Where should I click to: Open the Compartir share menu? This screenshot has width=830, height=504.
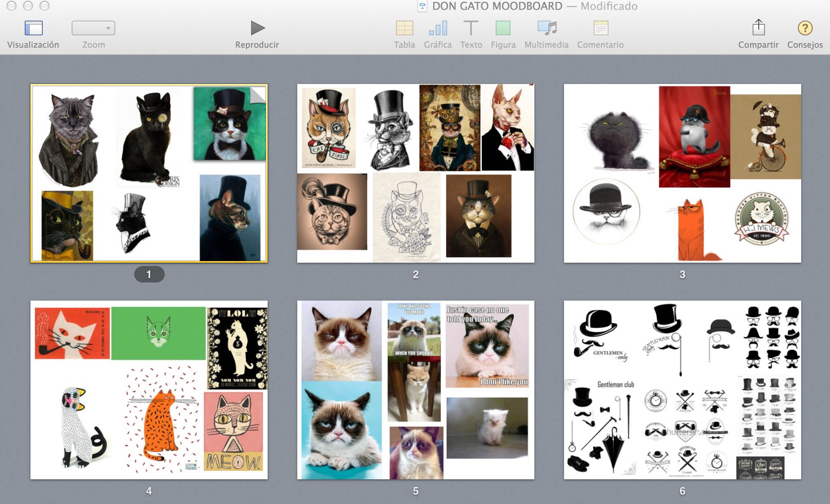(x=758, y=28)
